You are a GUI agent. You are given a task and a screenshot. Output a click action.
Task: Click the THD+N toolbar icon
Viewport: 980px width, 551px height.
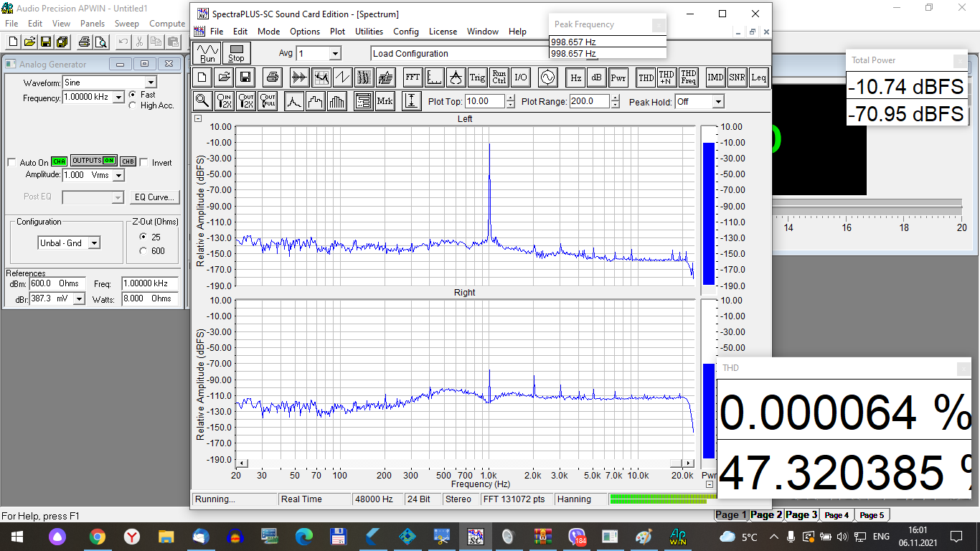point(666,77)
